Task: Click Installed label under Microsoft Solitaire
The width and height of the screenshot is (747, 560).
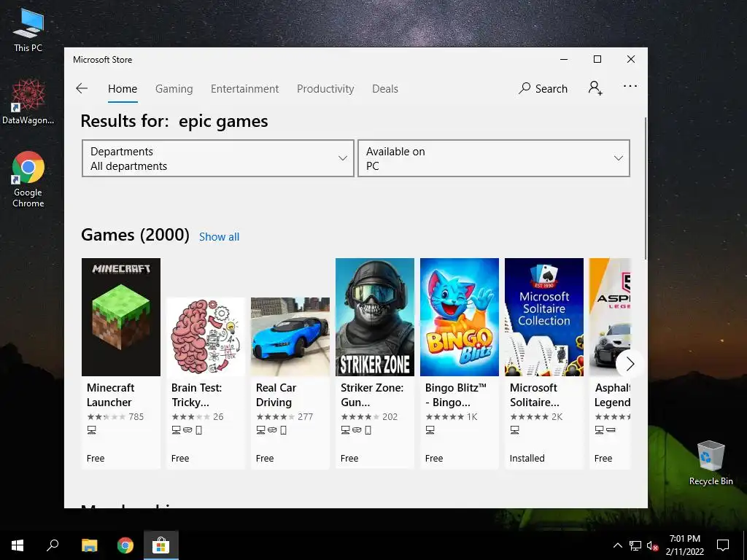Action: click(527, 458)
